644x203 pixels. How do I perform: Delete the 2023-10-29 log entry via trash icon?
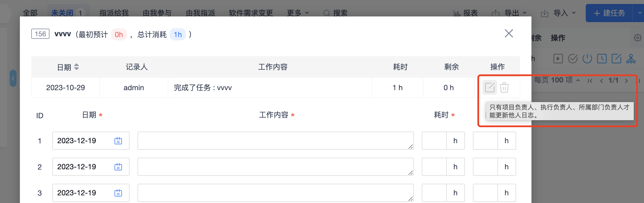pos(504,87)
